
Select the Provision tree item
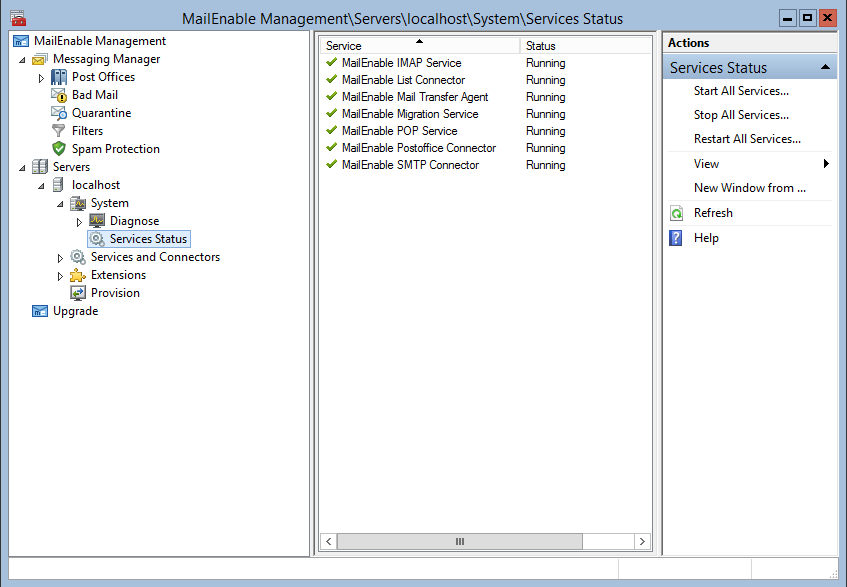click(x=115, y=293)
